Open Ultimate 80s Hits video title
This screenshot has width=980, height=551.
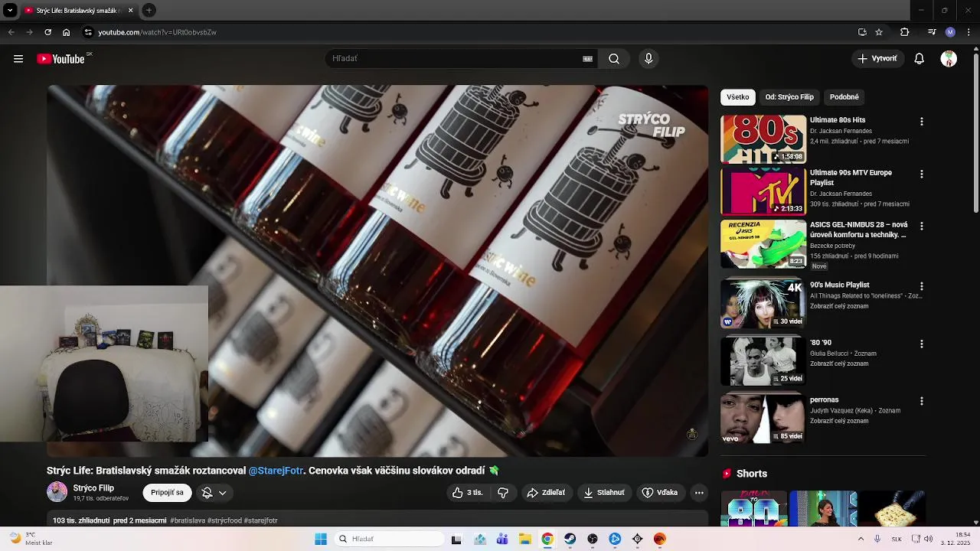(x=838, y=120)
